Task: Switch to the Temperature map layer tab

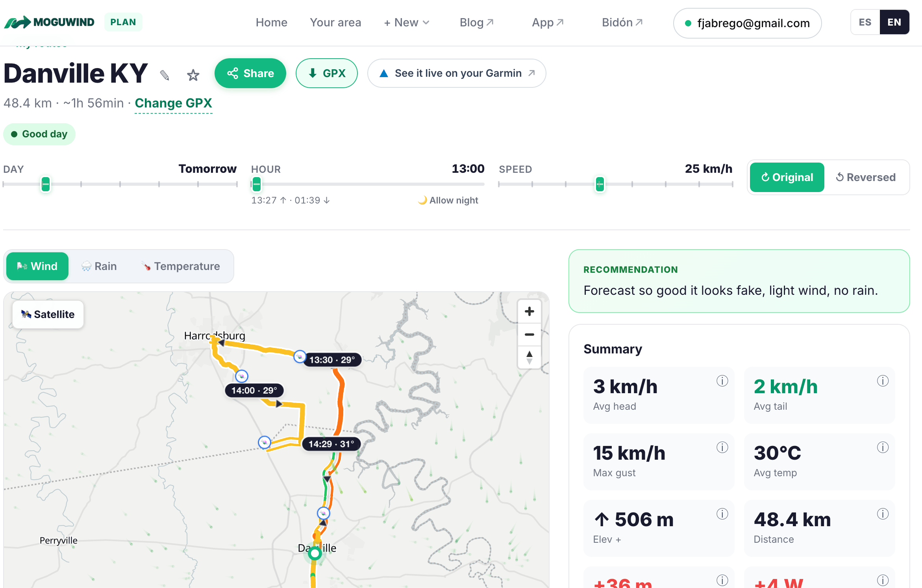Action: coord(181,266)
